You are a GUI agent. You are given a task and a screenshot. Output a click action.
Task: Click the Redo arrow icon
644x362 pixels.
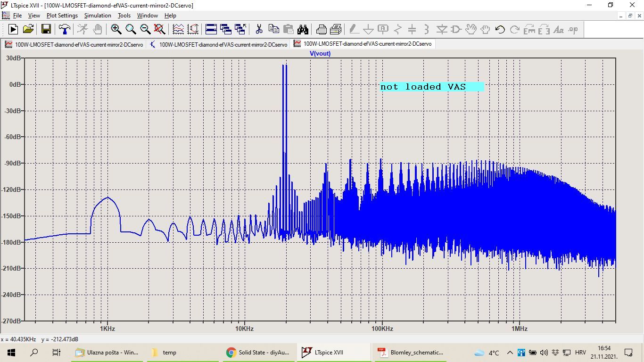[515, 29]
